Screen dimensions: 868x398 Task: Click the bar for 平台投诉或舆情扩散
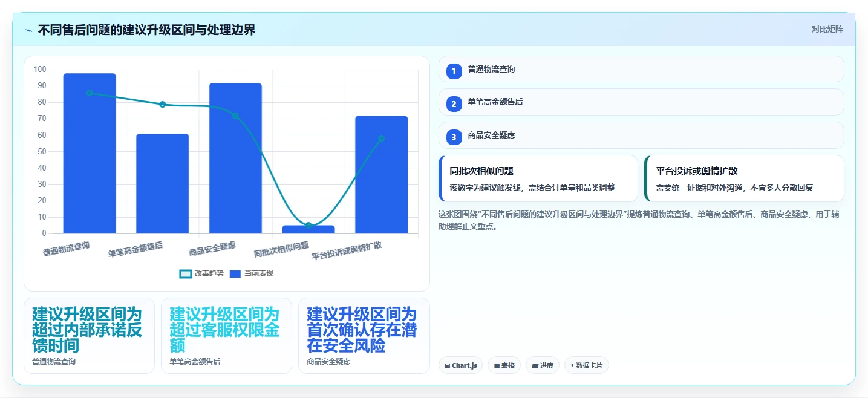pyautogui.click(x=381, y=175)
